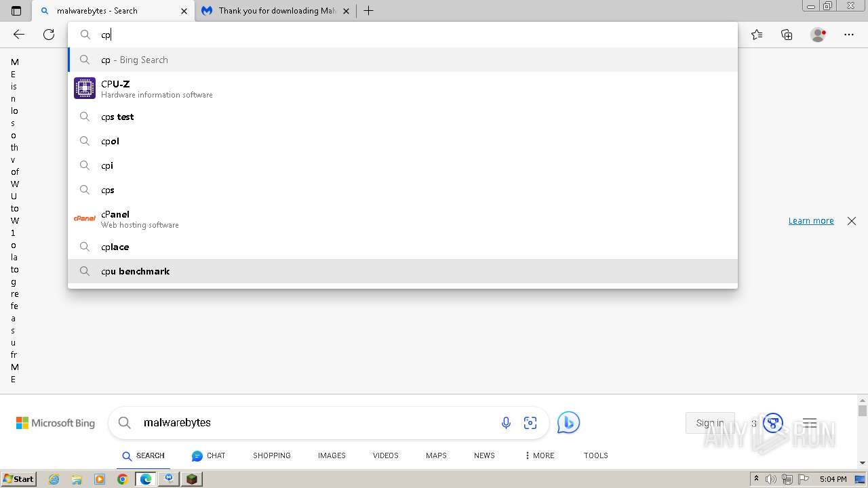Image resolution: width=868 pixels, height=488 pixels.
Task: Close the malwarebytes - Search tab
Action: [x=184, y=11]
